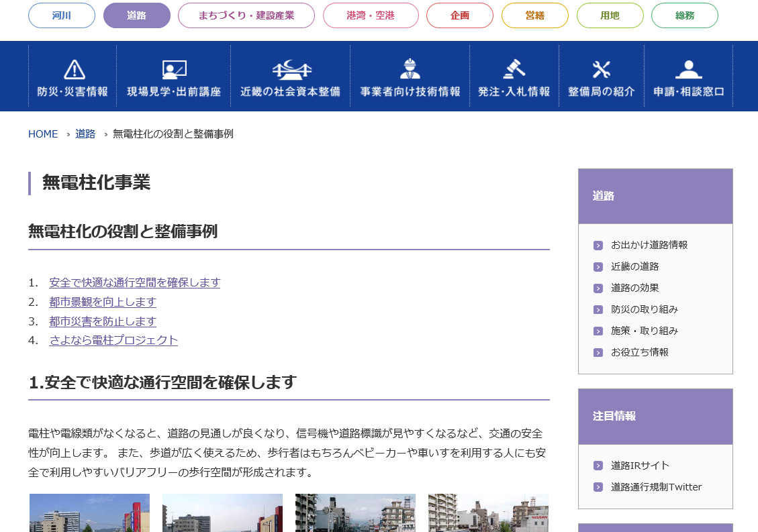Open 近畿の社会資本整備 menu label
This screenshot has height=532, width=758.
[291, 92]
